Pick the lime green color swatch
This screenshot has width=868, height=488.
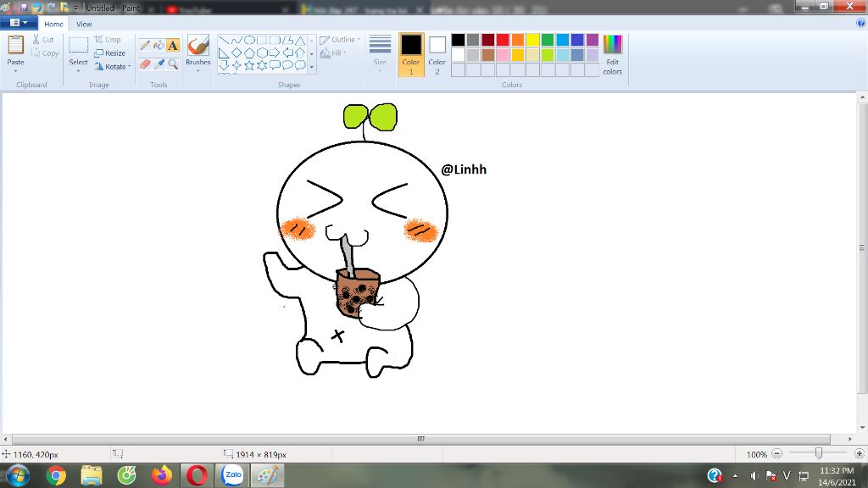pyautogui.click(x=548, y=55)
